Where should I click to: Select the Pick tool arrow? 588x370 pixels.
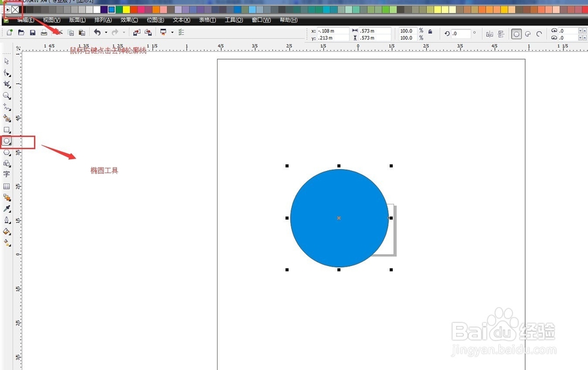click(x=6, y=61)
